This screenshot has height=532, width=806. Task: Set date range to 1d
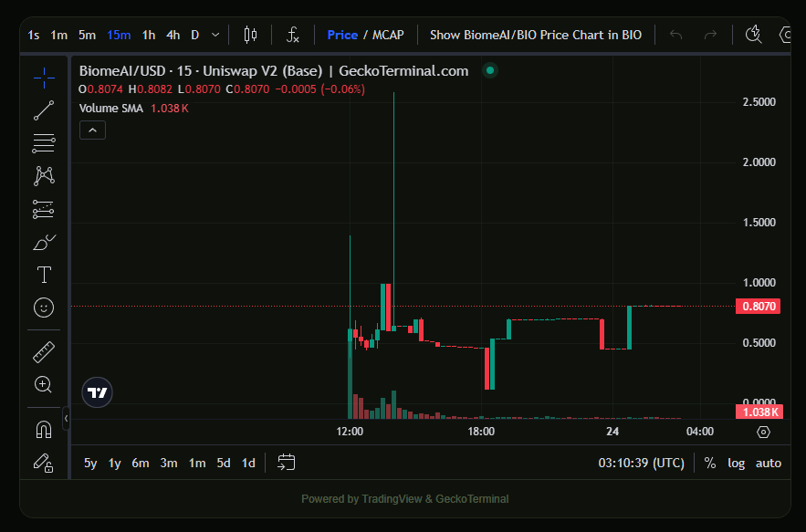click(249, 464)
